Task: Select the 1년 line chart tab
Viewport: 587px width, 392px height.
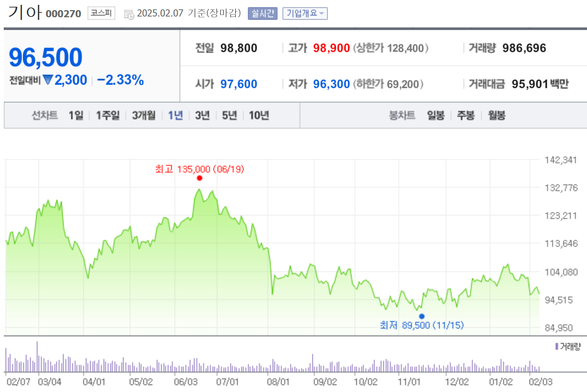Action: (x=175, y=115)
